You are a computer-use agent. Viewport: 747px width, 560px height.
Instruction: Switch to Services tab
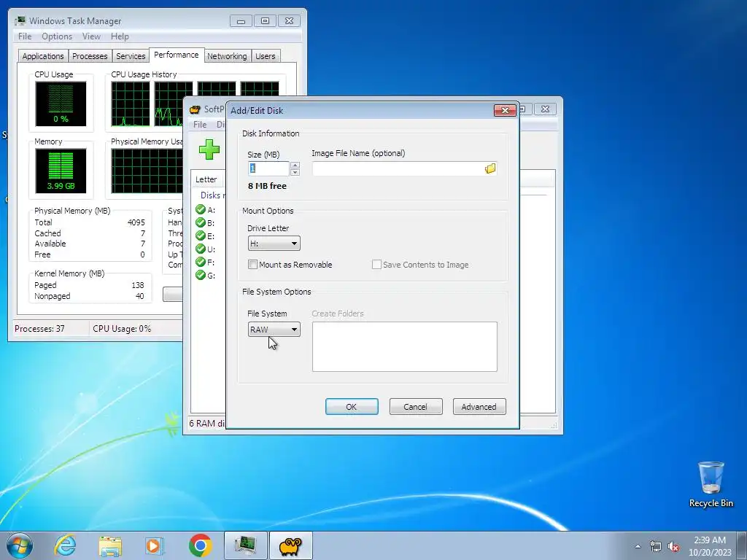pos(131,56)
